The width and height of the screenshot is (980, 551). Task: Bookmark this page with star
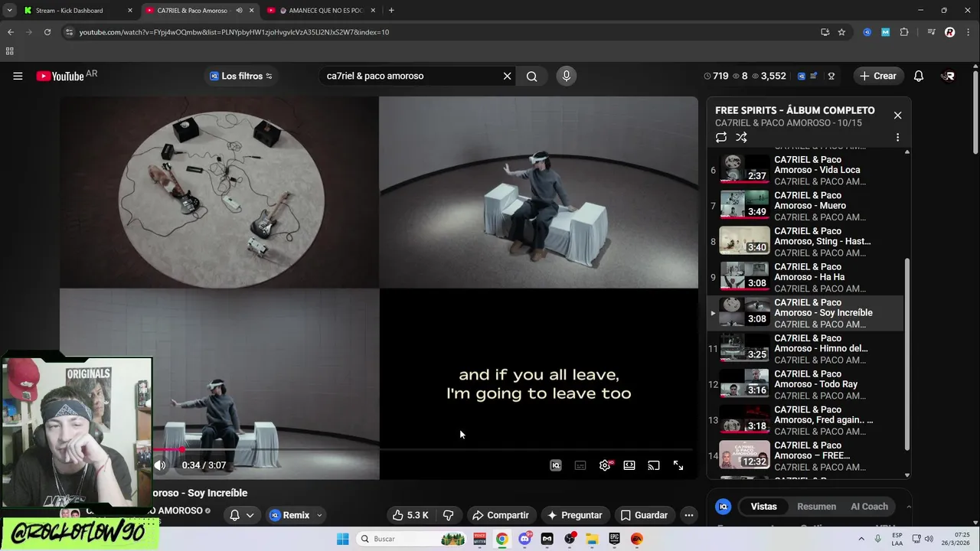841,32
